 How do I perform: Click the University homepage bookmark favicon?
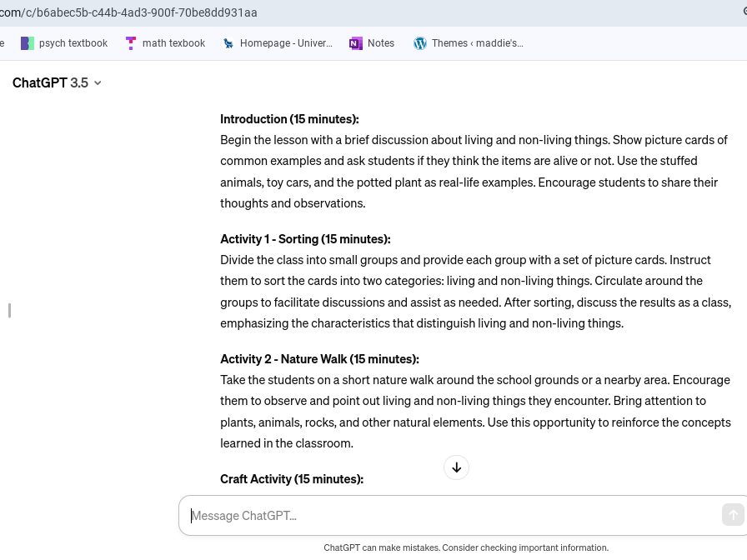228,43
